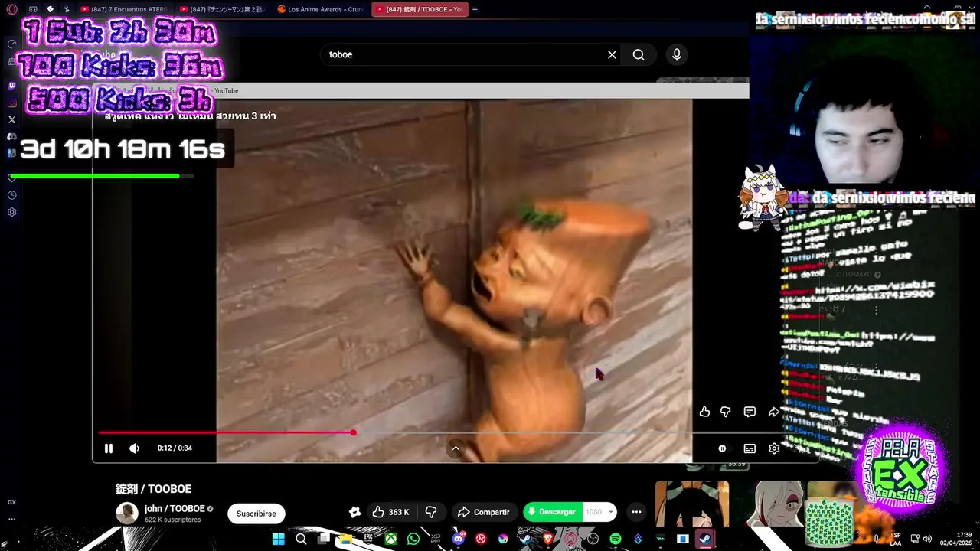Open the dark-haired character video thumbnail

692,504
